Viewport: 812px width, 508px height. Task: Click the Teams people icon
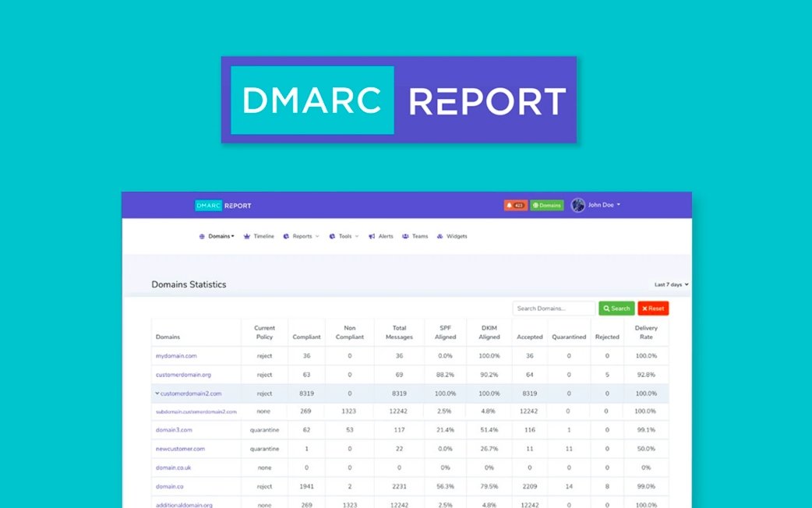pos(405,237)
